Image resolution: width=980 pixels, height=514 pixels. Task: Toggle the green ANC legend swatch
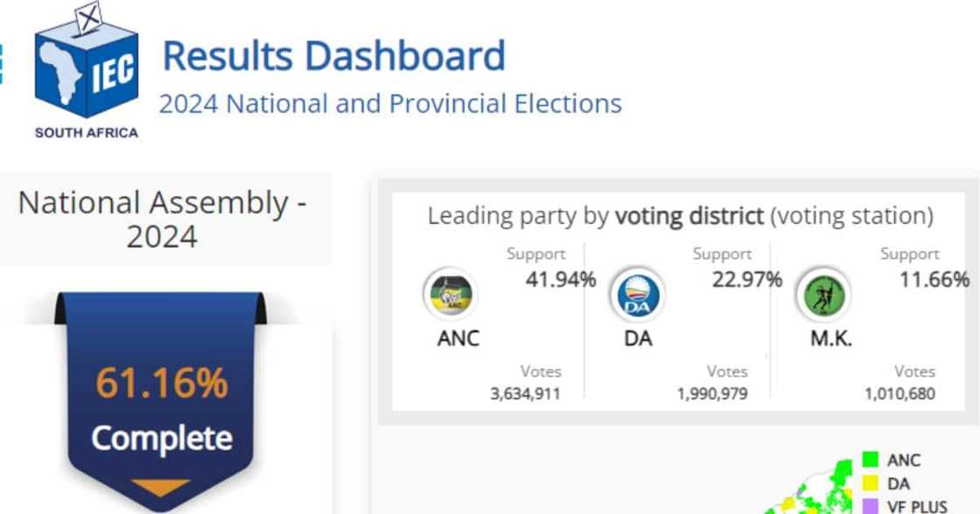coord(870,460)
